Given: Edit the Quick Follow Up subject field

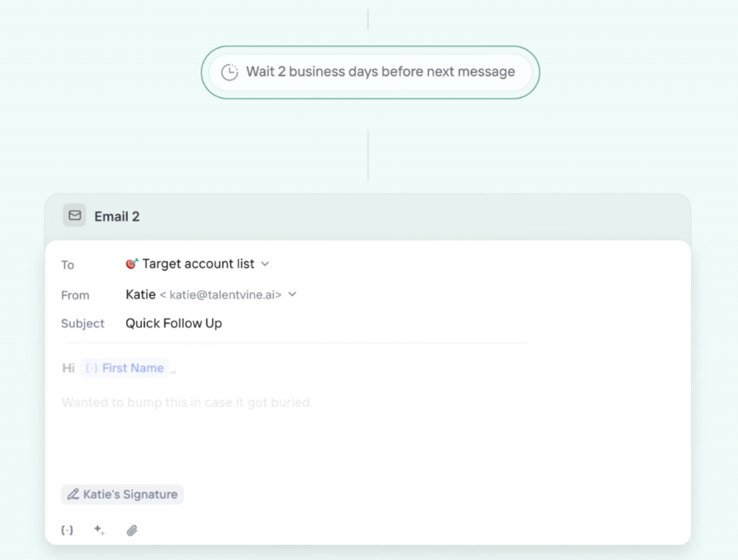Looking at the screenshot, I should tap(174, 323).
